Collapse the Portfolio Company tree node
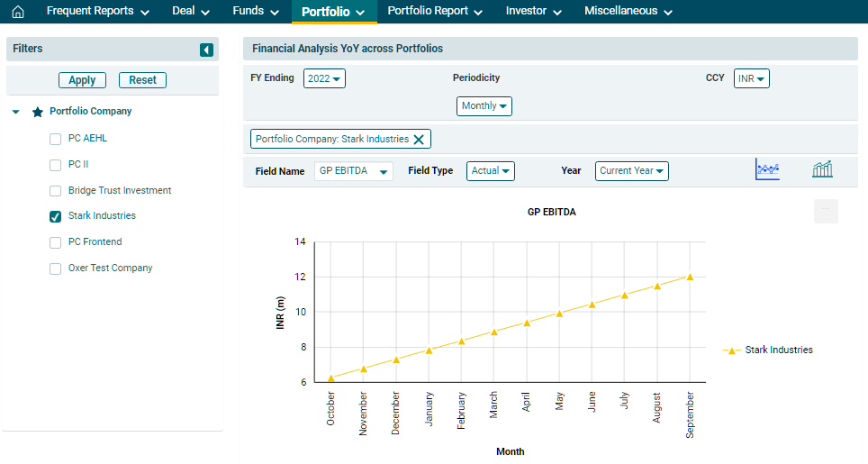The width and height of the screenshot is (868, 464). point(16,112)
